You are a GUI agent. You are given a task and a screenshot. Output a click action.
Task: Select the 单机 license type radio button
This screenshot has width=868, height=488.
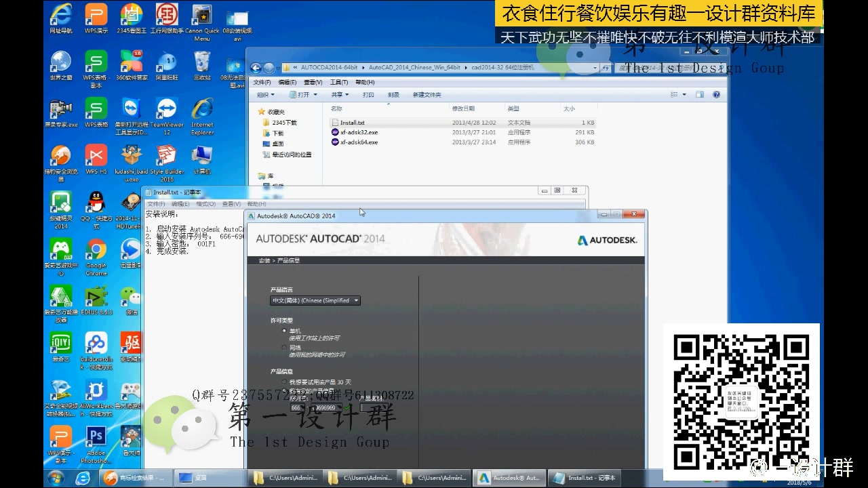tap(285, 331)
